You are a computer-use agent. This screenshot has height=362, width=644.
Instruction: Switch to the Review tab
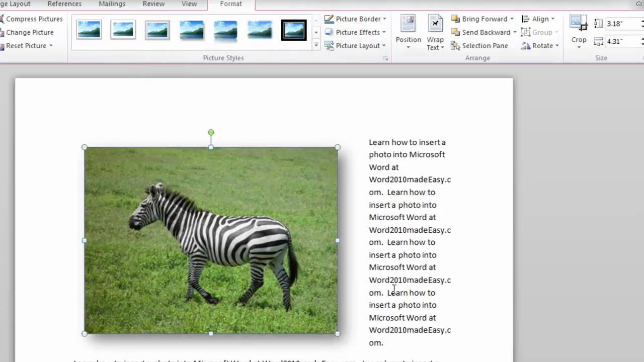153,4
